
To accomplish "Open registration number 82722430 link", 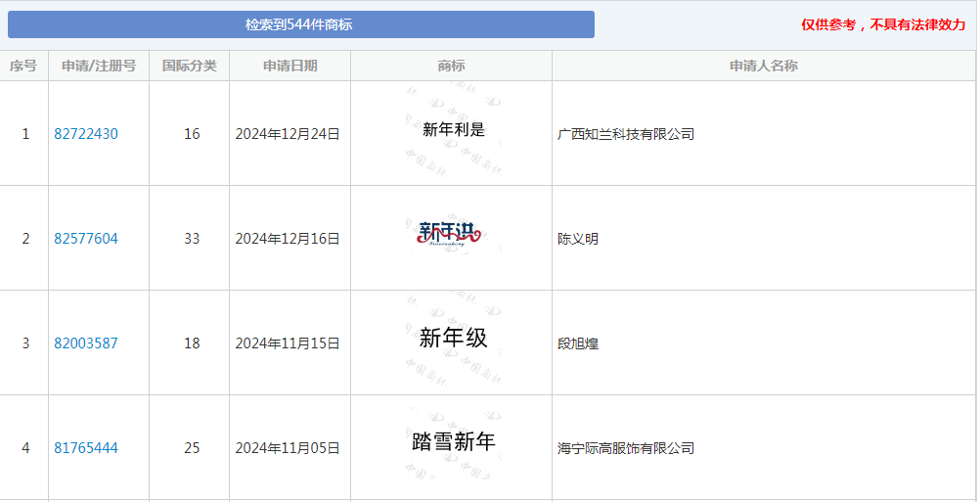I will coord(86,134).
